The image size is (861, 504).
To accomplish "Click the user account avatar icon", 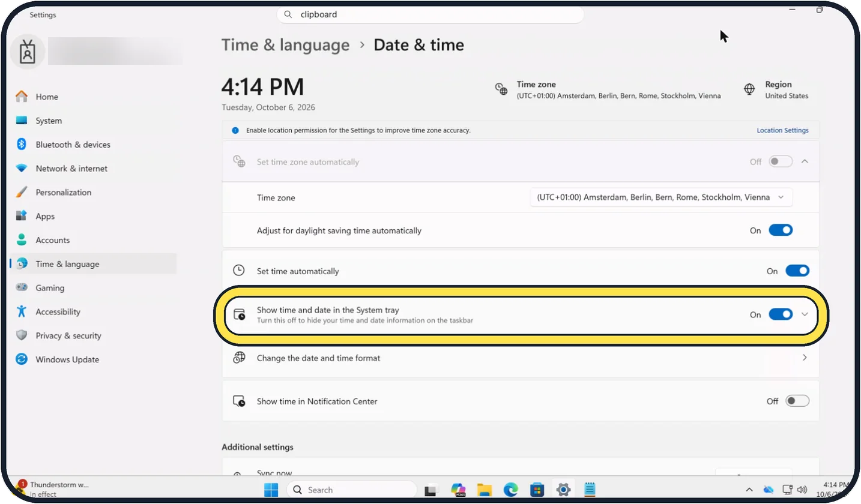I will point(28,53).
